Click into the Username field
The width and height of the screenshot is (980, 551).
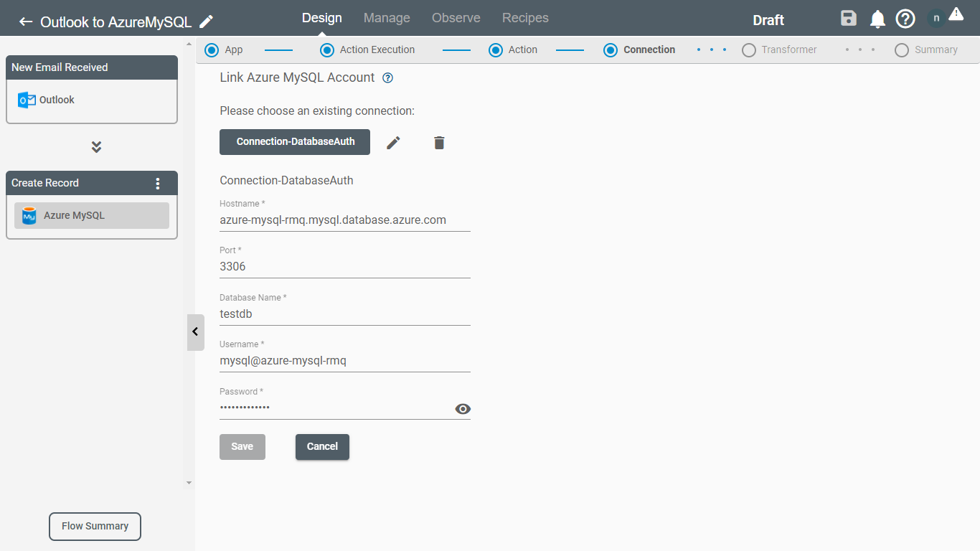(x=345, y=361)
